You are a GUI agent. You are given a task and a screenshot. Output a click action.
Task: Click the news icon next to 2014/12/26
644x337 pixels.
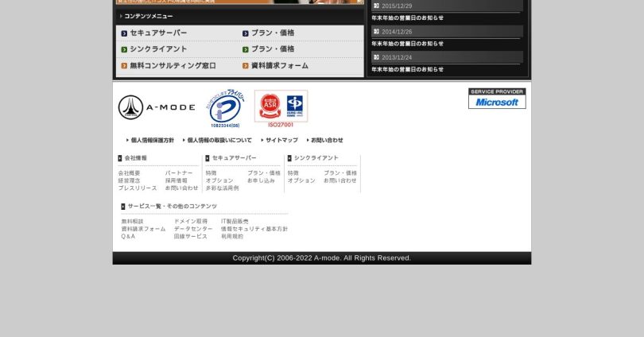click(x=376, y=32)
